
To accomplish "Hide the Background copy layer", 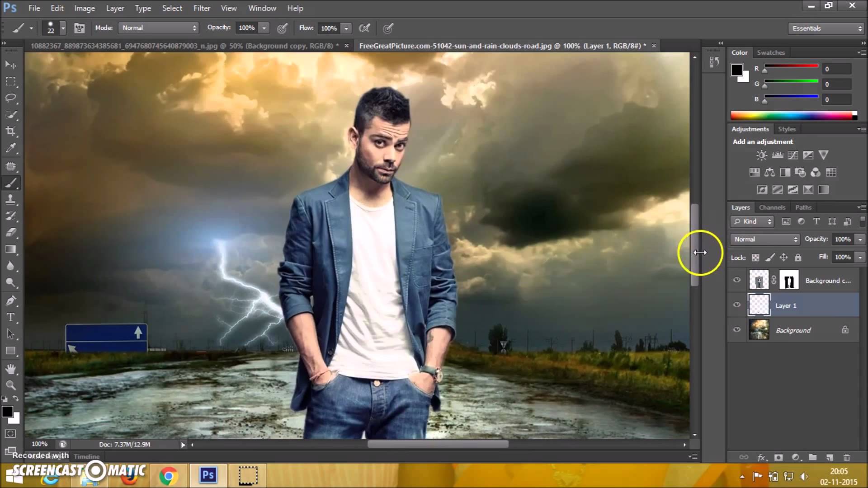I will coord(737,280).
